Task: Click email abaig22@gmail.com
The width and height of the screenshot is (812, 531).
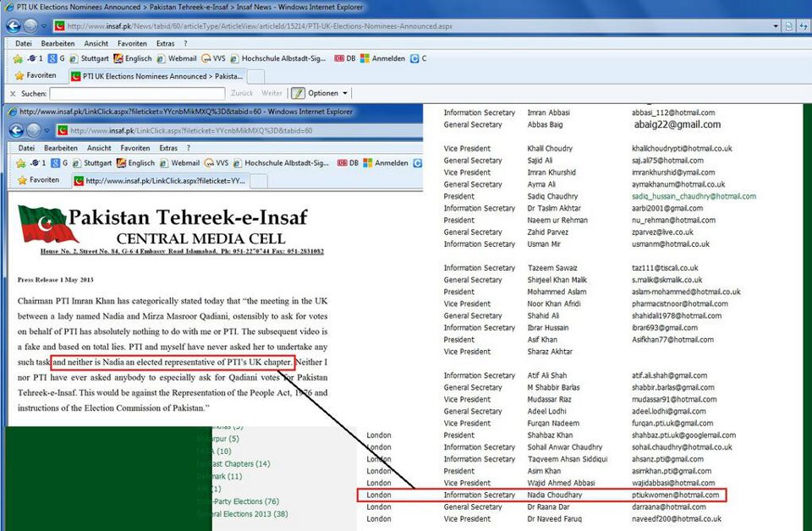Action: 678,124
